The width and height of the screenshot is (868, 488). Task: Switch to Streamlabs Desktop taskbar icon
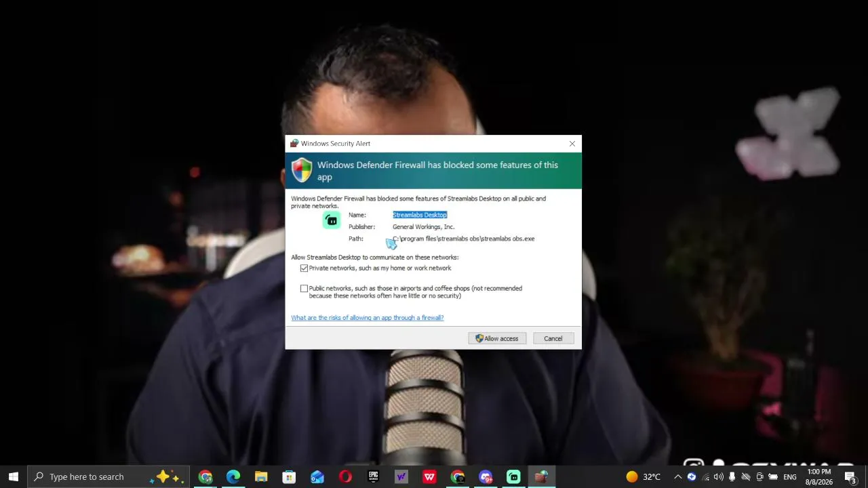tap(513, 476)
